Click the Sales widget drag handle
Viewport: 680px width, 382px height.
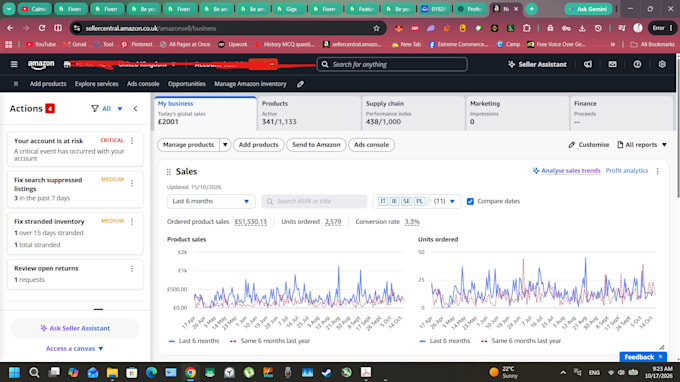(169, 172)
